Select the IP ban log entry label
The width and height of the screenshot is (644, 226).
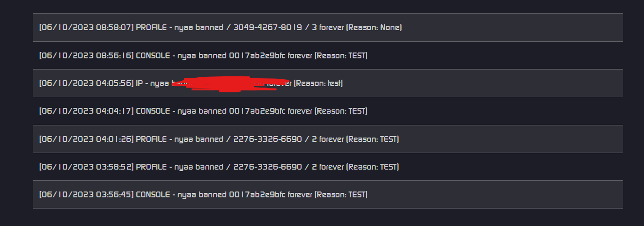click(x=139, y=84)
